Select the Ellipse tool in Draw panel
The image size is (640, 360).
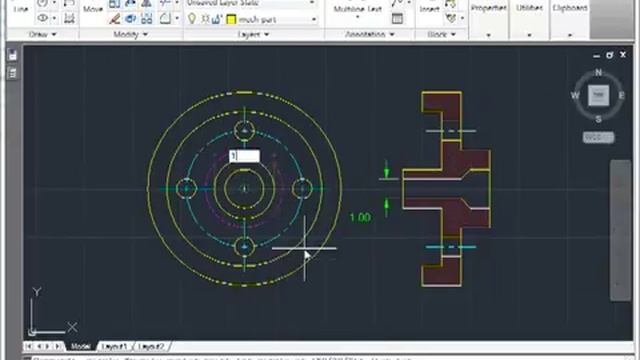42,18
